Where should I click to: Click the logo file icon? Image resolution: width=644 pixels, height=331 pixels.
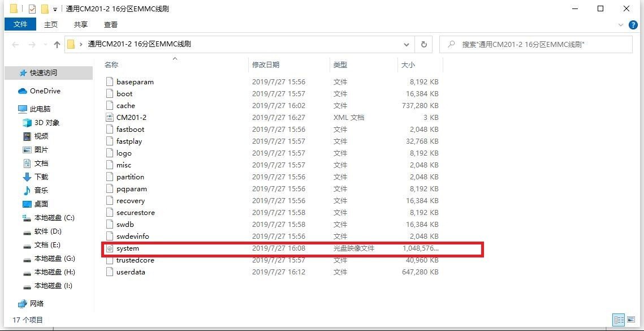pyautogui.click(x=109, y=153)
